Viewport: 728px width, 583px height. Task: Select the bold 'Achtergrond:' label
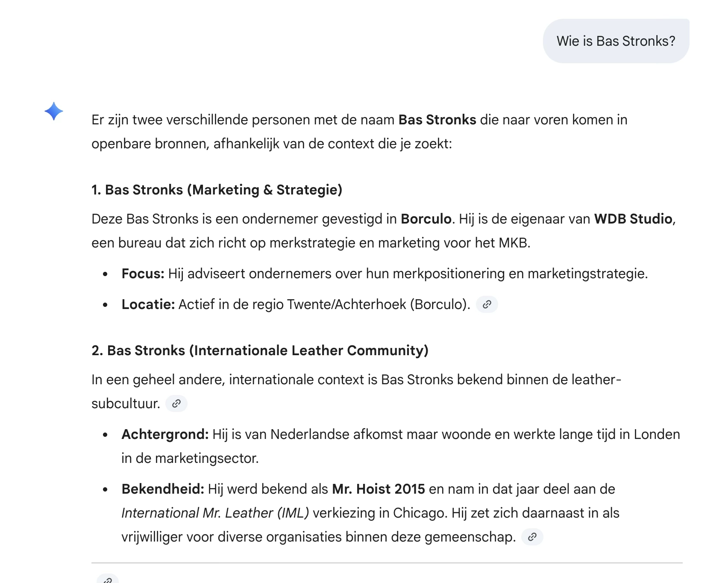click(x=164, y=434)
